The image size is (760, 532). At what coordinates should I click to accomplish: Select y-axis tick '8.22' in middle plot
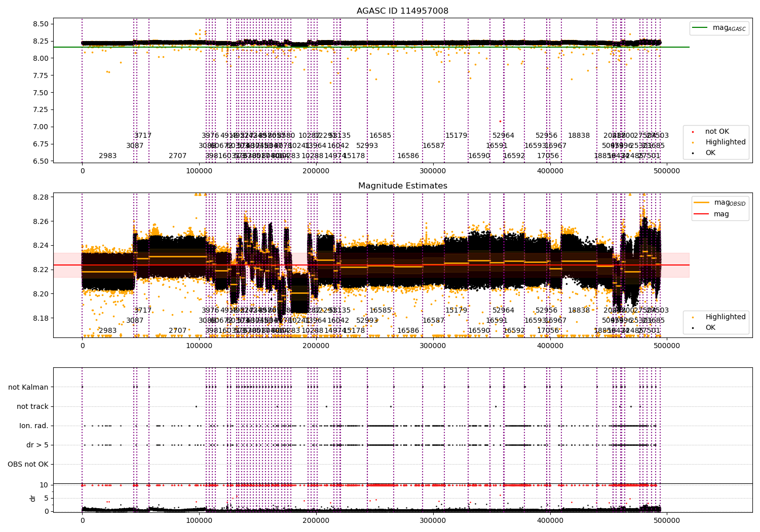pos(41,270)
